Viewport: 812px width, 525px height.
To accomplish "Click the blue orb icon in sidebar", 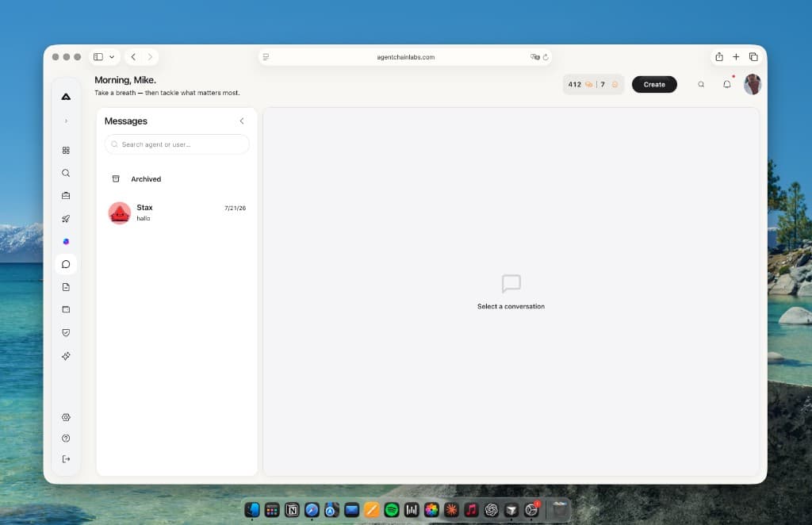I will 66,241.
